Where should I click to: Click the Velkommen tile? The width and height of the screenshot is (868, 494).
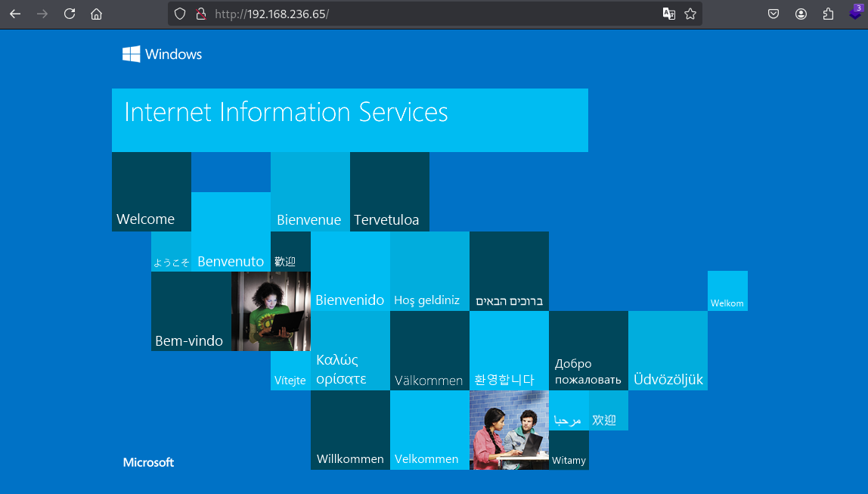pyautogui.click(x=429, y=430)
